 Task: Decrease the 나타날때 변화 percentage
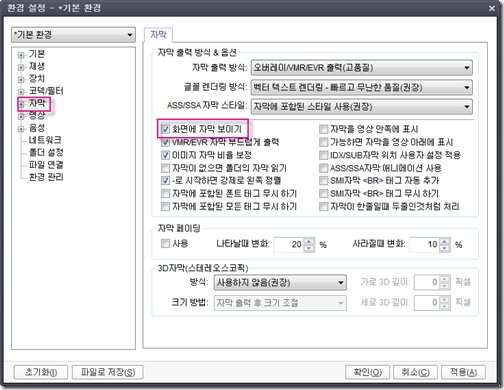pos(309,248)
